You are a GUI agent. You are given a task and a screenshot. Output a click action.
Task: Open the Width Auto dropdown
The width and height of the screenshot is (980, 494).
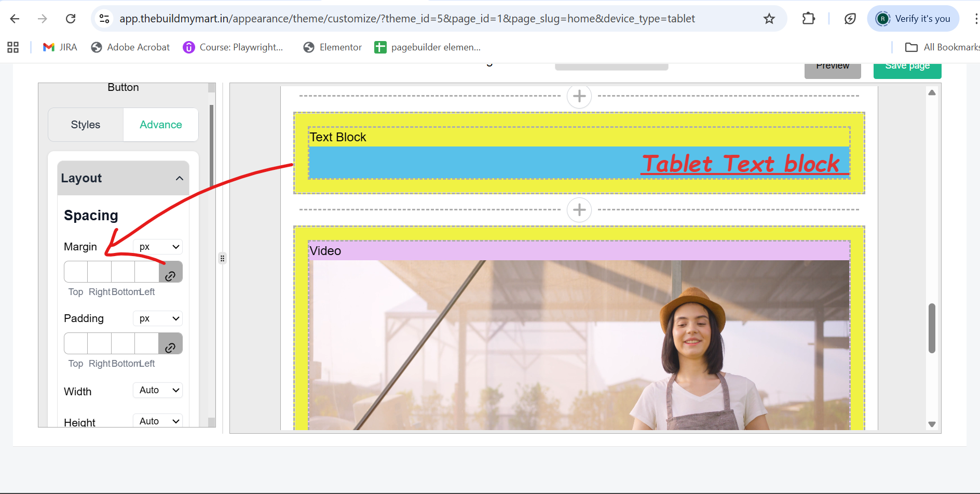click(x=158, y=390)
